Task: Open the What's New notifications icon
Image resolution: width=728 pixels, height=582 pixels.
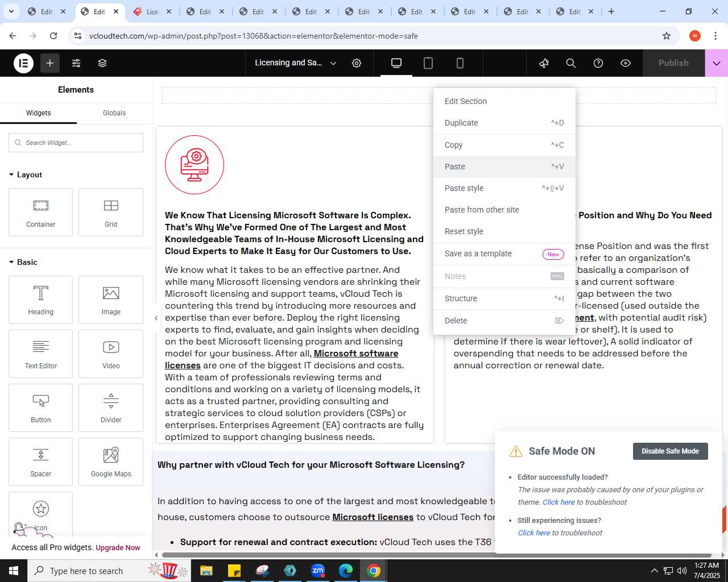Action: [x=544, y=63]
